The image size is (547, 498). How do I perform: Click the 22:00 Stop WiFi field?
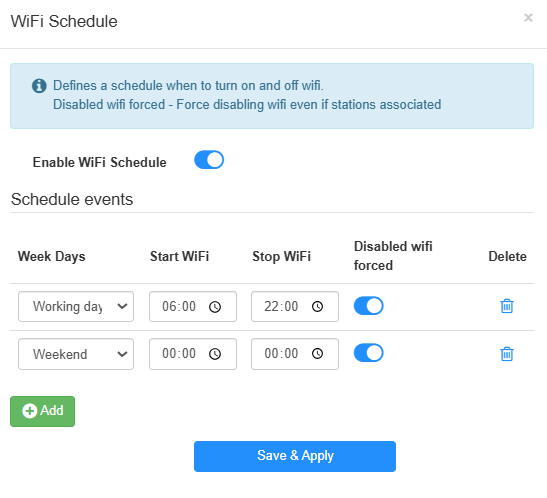[295, 307]
